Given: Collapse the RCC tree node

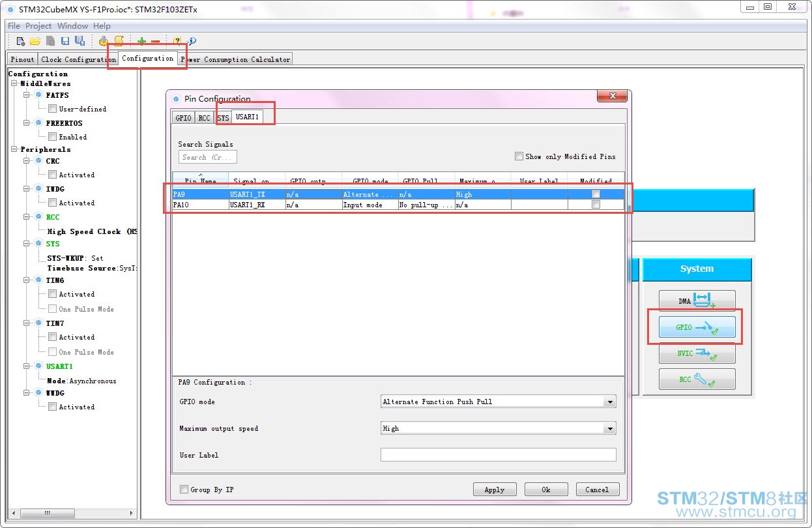Looking at the screenshot, I should click(x=27, y=217).
